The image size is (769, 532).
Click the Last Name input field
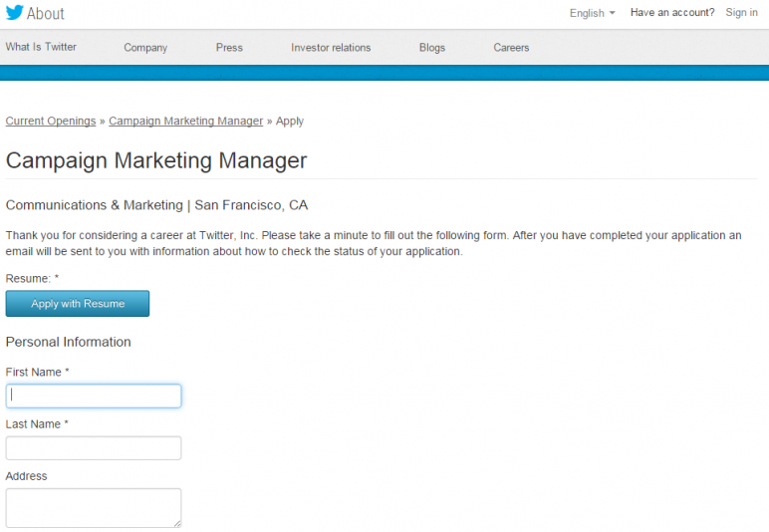coord(94,448)
